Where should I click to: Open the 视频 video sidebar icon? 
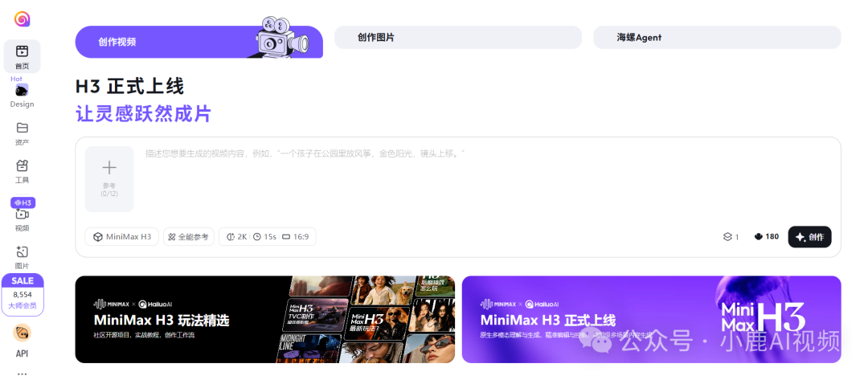(x=23, y=220)
